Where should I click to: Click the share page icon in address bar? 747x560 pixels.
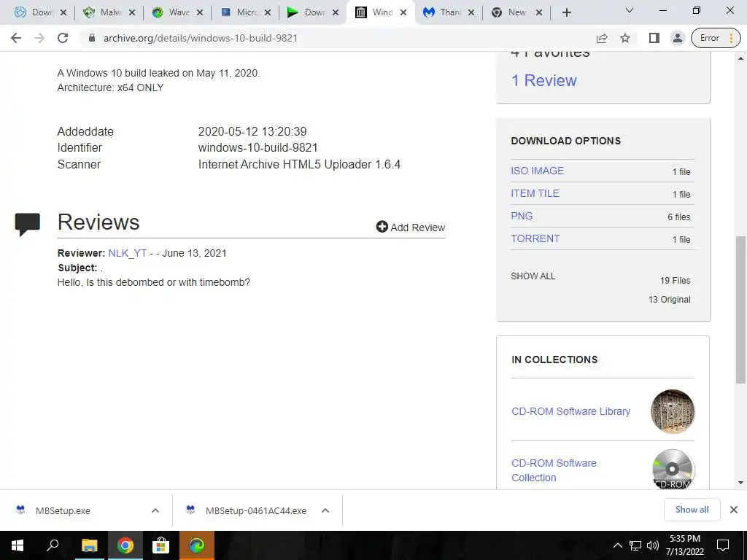coord(602,38)
